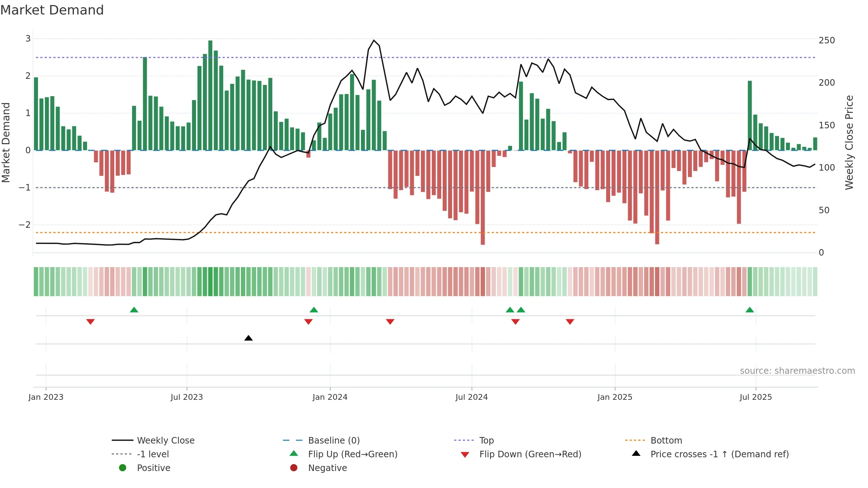Click the first red flip-down marker after Jan 2023
This screenshot has width=868, height=488.
click(x=90, y=322)
